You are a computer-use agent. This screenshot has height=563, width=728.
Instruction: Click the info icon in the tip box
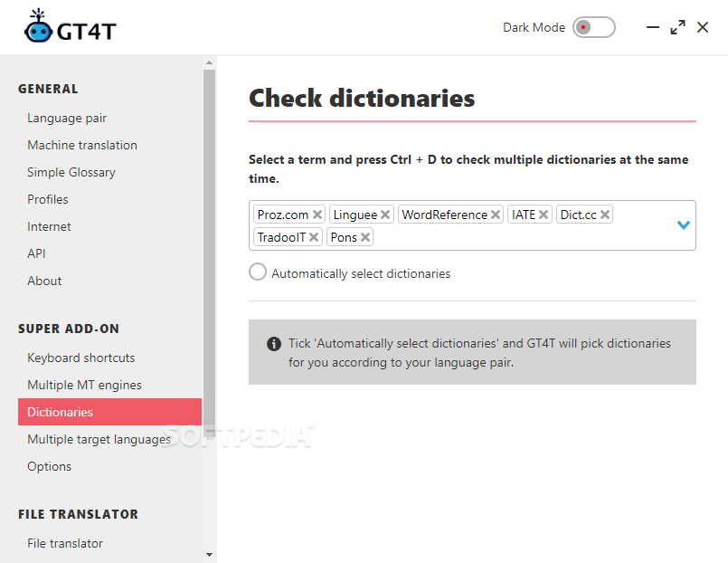tap(274, 344)
